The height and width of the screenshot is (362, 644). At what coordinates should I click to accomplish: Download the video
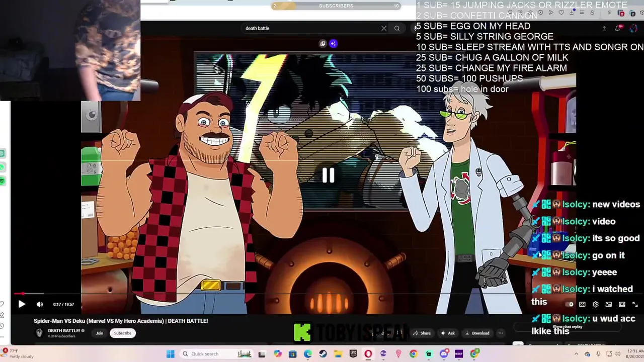pyautogui.click(x=477, y=333)
